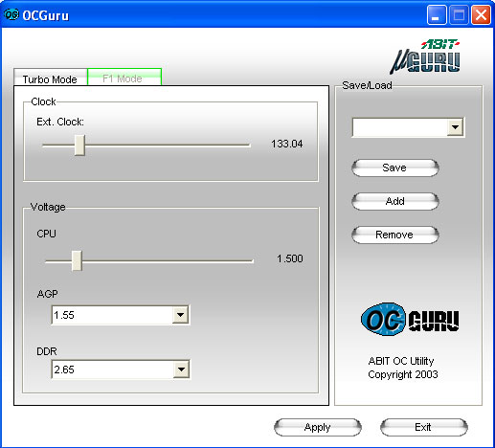Expand the DDR voltage dropdown
This screenshot has height=448, width=495.
181,370
